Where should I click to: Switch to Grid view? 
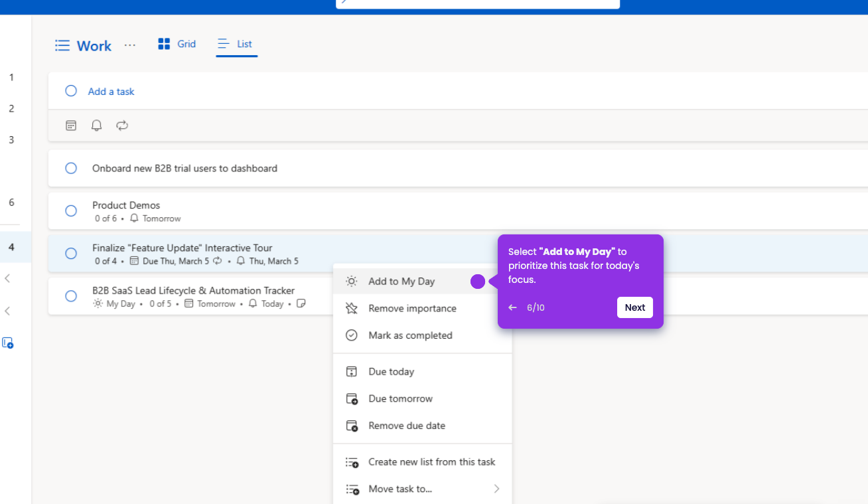point(177,44)
